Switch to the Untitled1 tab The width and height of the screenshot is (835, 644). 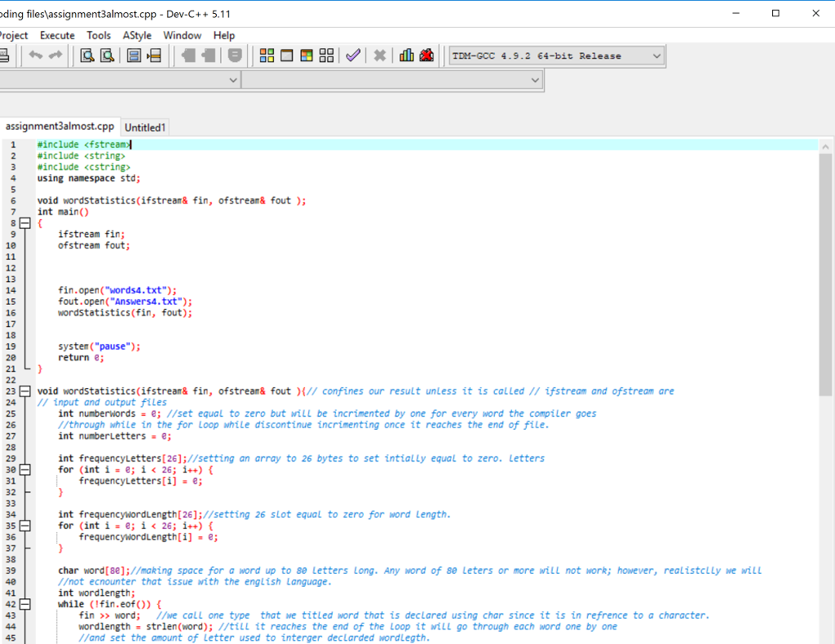(145, 127)
